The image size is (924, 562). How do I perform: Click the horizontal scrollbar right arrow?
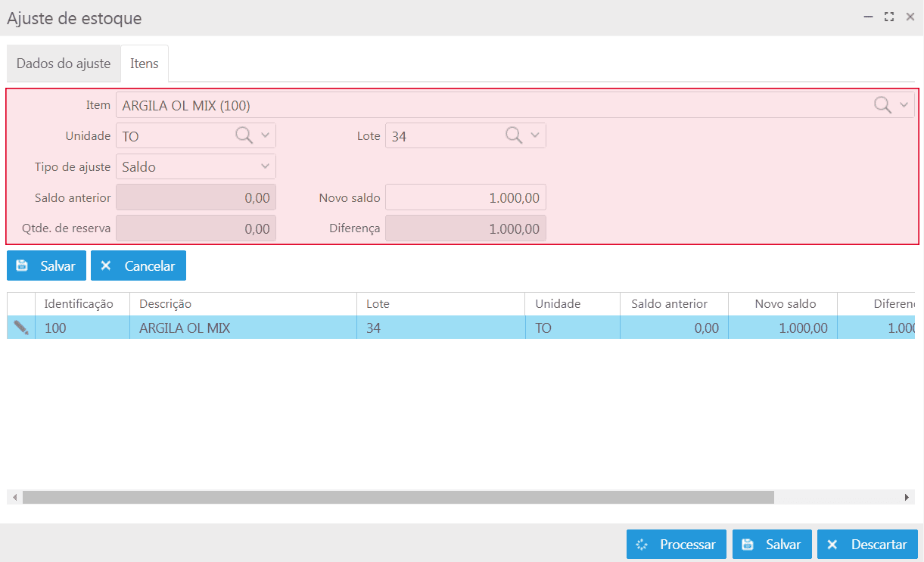pyautogui.click(x=907, y=497)
